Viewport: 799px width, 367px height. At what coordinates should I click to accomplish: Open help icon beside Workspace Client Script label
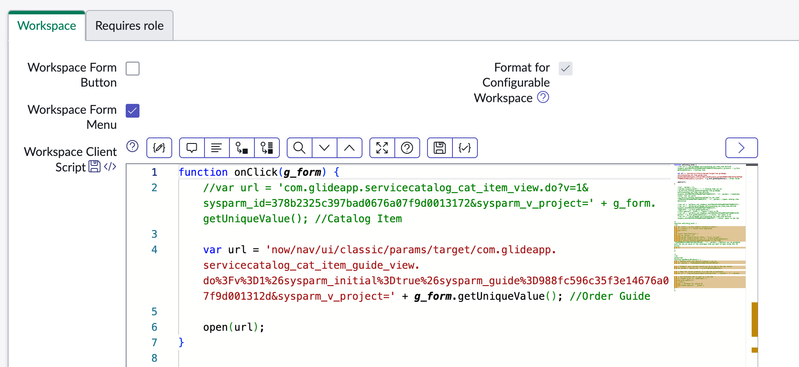point(132,147)
